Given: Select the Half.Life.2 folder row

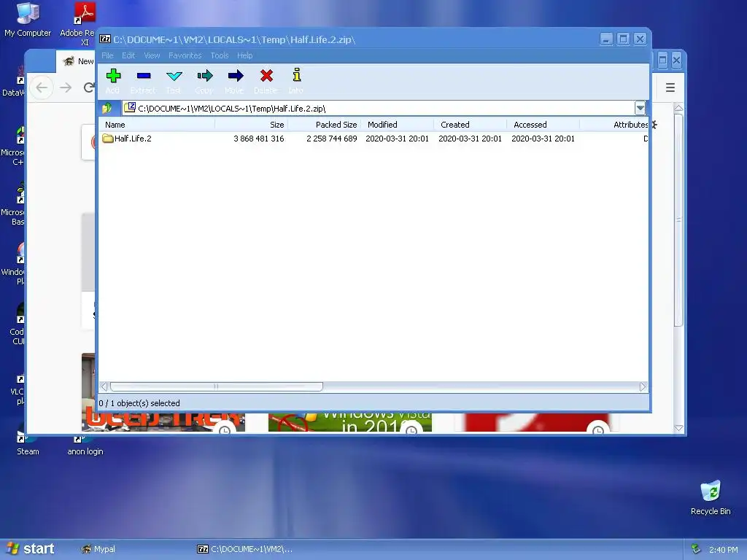Looking at the screenshot, I should (x=373, y=139).
